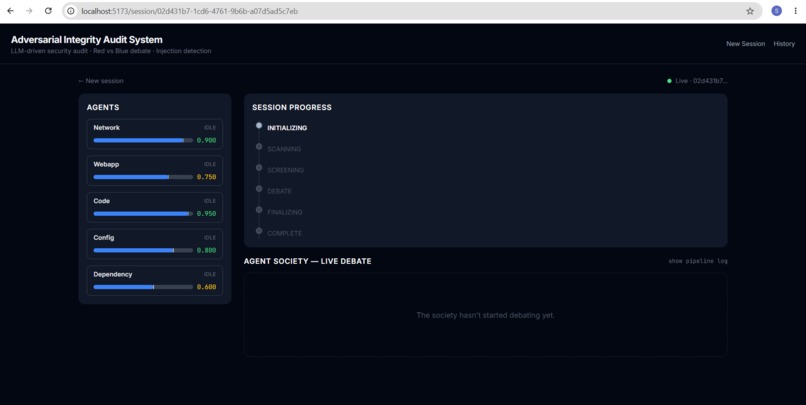This screenshot has height=405, width=806.
Task: Click the Webapp agent progress bar
Action: 143,177
